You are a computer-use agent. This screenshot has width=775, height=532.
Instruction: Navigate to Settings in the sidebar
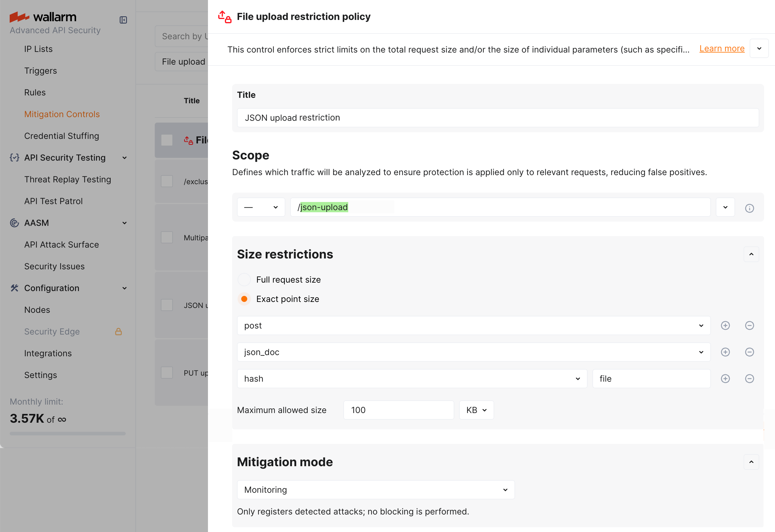coord(41,375)
